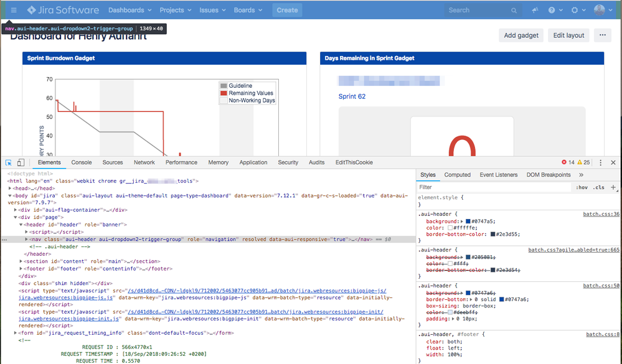Toggle the .cls class editor

[x=600, y=187]
